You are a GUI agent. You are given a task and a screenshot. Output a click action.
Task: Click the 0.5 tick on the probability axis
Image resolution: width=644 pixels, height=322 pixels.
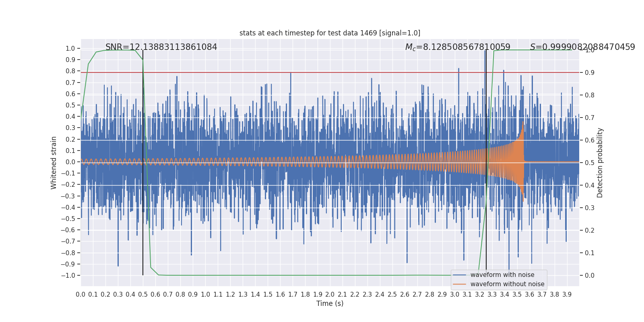coord(589,163)
